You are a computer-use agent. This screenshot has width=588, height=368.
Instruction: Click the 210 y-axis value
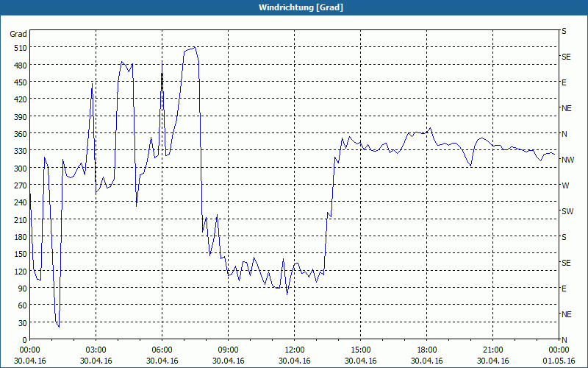click(21, 220)
